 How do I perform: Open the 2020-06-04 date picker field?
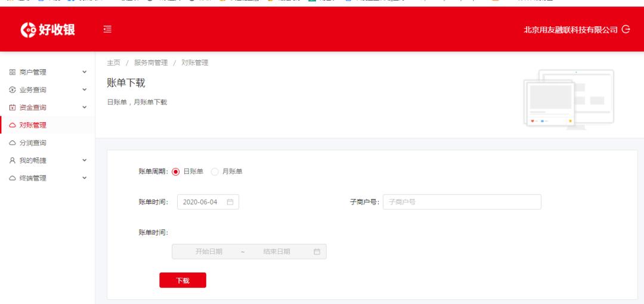pyautogui.click(x=208, y=202)
